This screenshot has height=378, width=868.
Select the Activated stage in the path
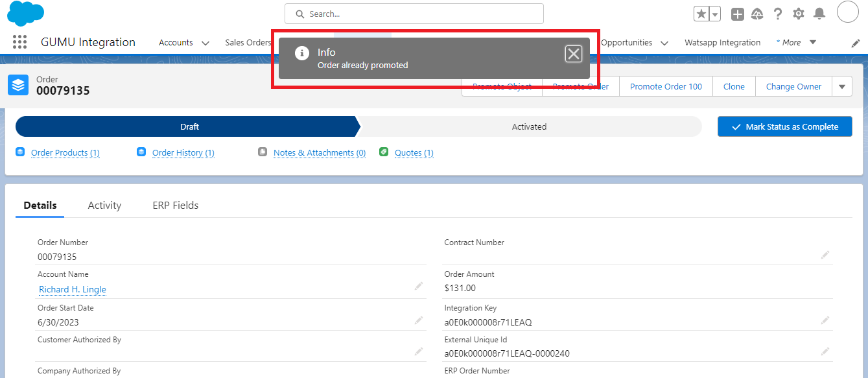click(x=529, y=127)
